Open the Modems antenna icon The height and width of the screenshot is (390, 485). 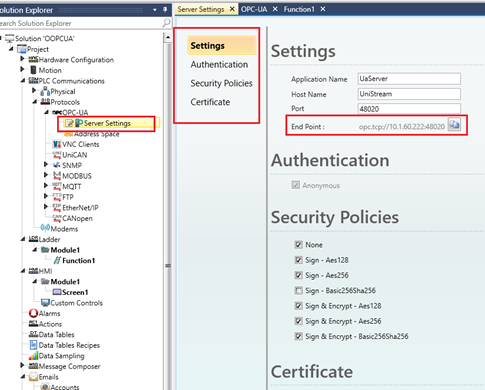click(x=45, y=228)
